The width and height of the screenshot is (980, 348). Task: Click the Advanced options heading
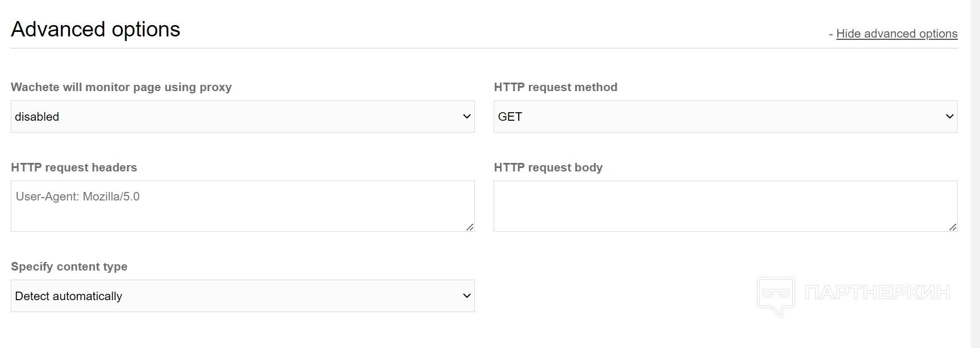pos(96,29)
